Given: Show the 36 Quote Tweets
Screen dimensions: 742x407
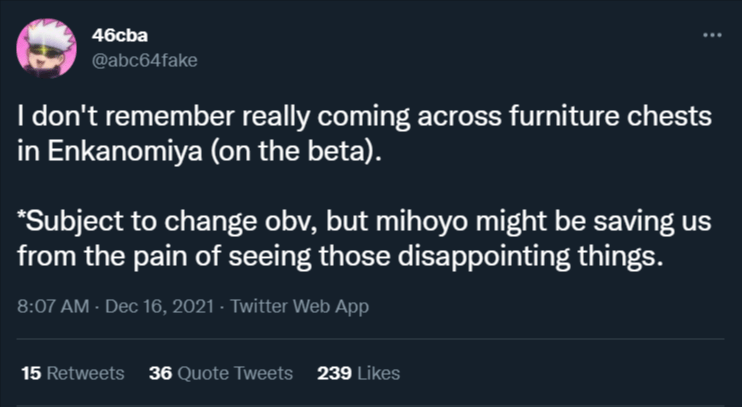Looking at the screenshot, I should (221, 373).
